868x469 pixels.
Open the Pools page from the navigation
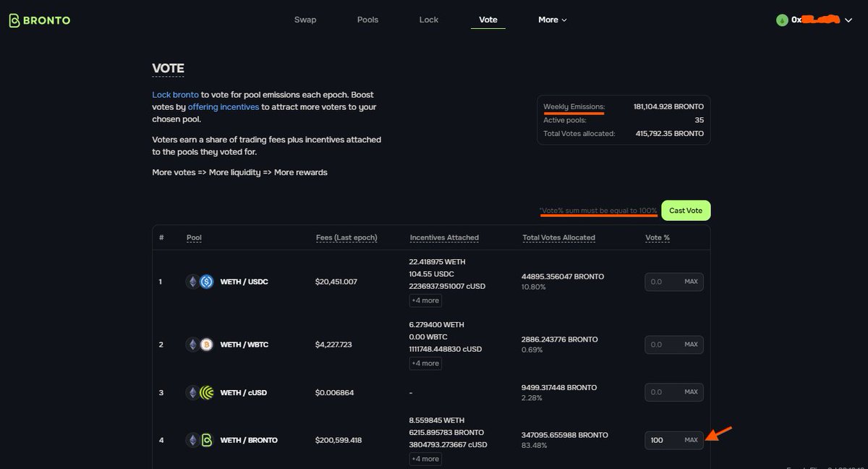tap(367, 20)
